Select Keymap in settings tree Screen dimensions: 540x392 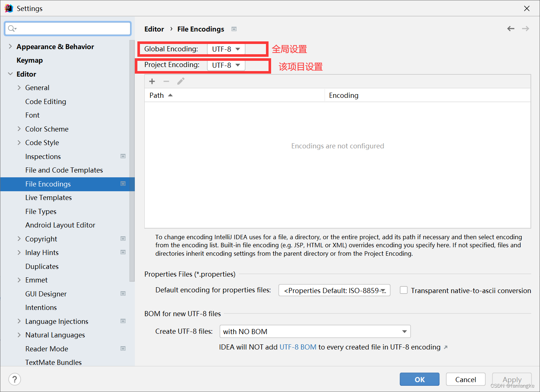coord(30,60)
